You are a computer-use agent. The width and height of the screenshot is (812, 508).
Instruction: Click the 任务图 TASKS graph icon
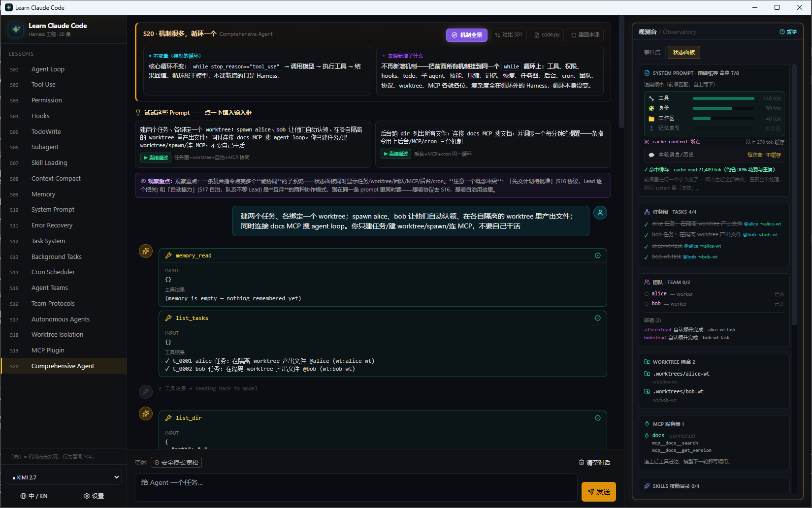point(647,212)
